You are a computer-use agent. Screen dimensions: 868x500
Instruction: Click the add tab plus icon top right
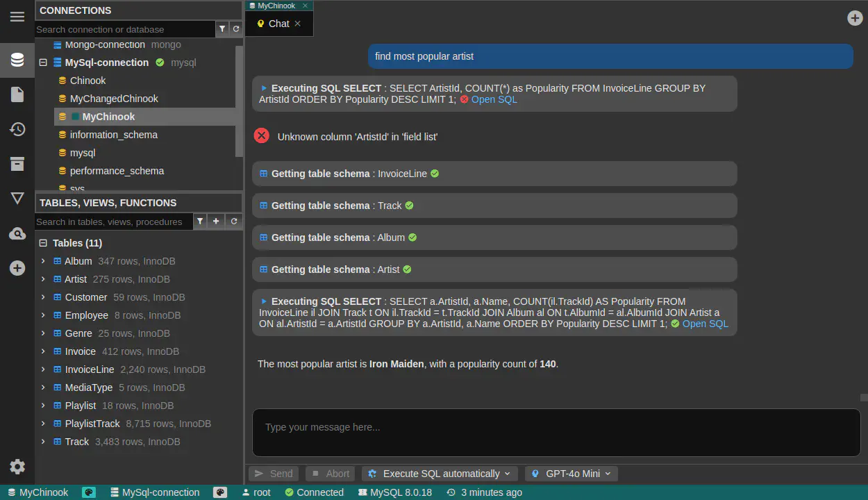tap(856, 18)
